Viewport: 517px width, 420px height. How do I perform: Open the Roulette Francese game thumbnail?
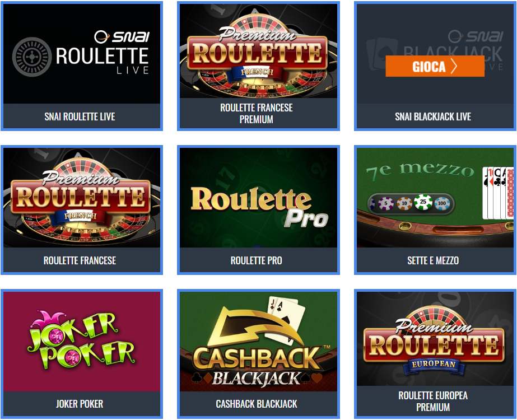point(82,198)
